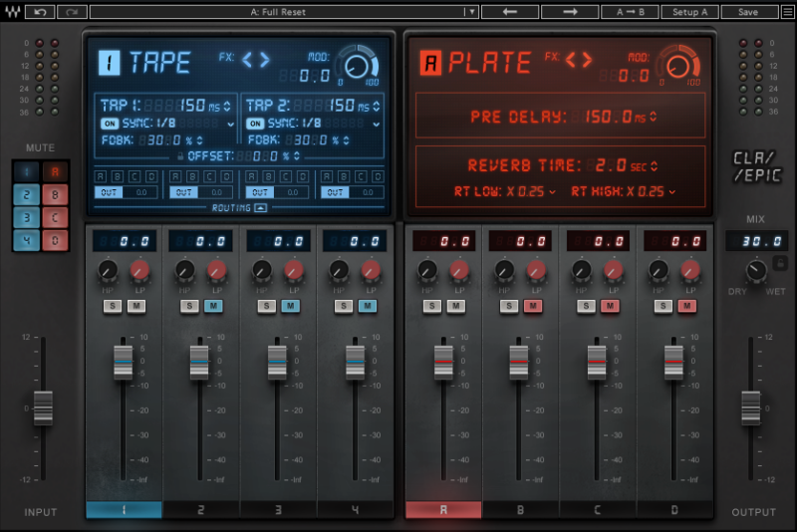Viewport: 797px width, 532px height.
Task: Click the undo arrow icon
Action: click(x=41, y=12)
